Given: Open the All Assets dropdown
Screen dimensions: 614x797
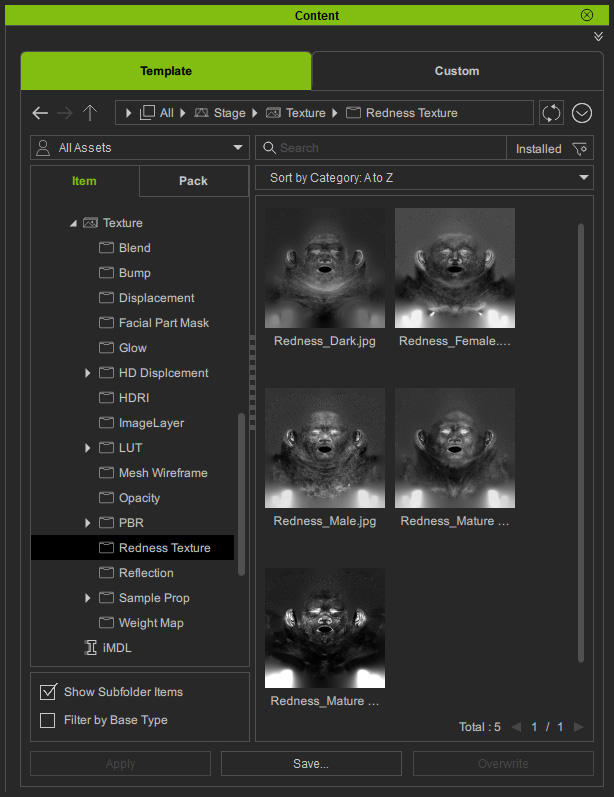Looking at the screenshot, I should pyautogui.click(x=140, y=148).
